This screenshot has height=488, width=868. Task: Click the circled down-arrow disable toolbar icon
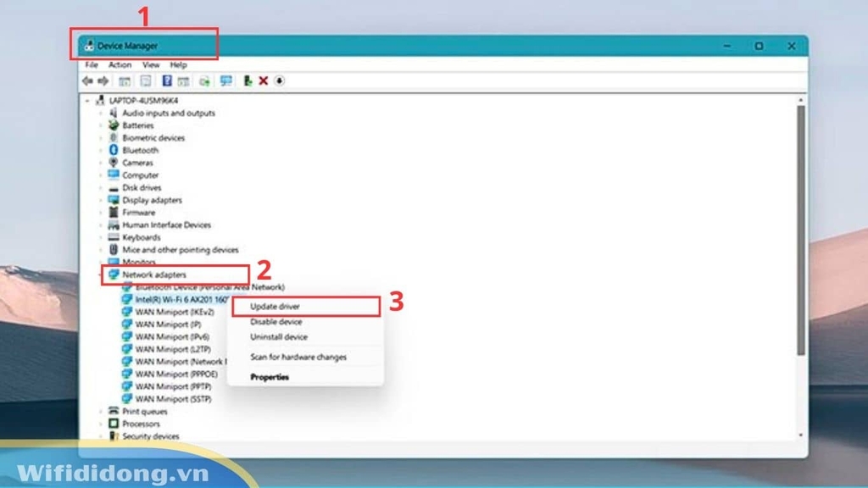[x=279, y=80]
